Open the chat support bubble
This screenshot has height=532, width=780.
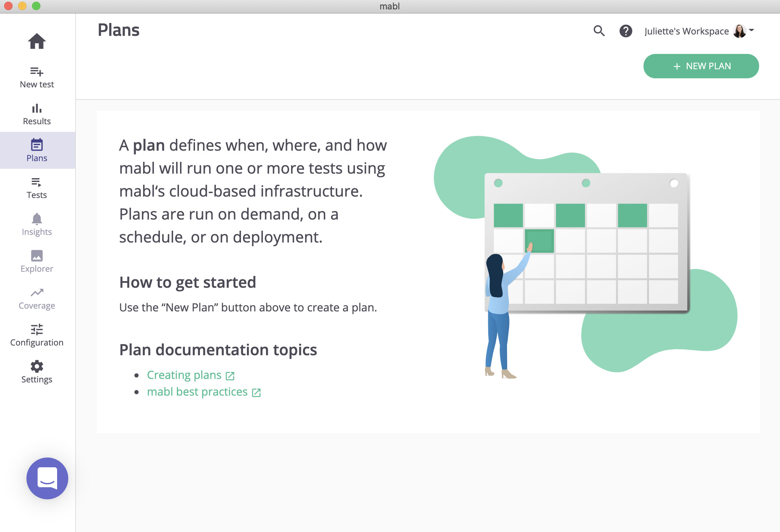(47, 478)
